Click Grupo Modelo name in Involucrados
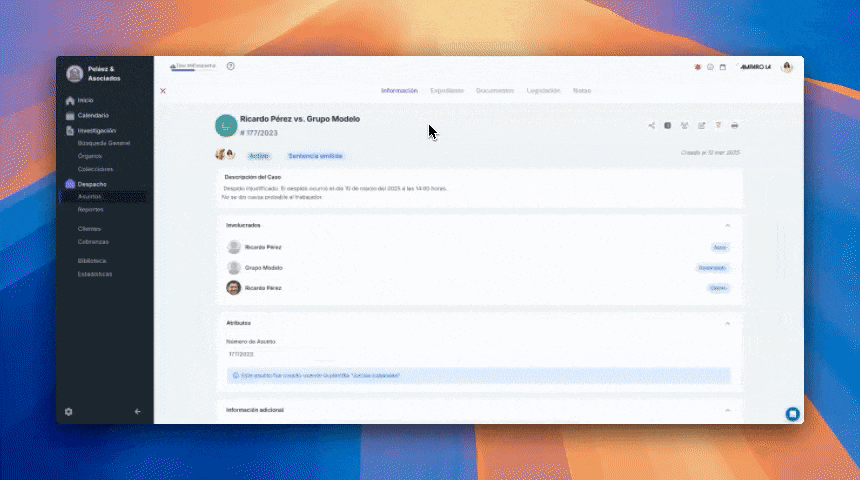 point(264,268)
